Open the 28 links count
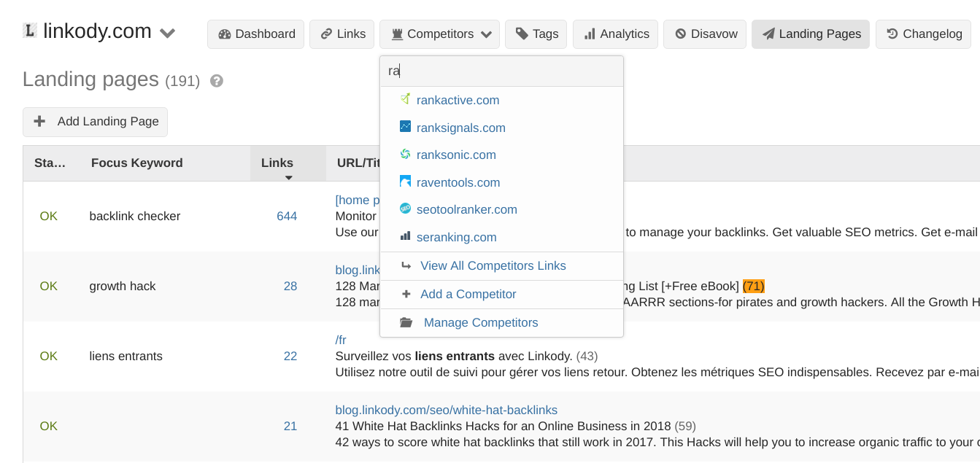Screen dimensions: 980x463 coord(290,287)
